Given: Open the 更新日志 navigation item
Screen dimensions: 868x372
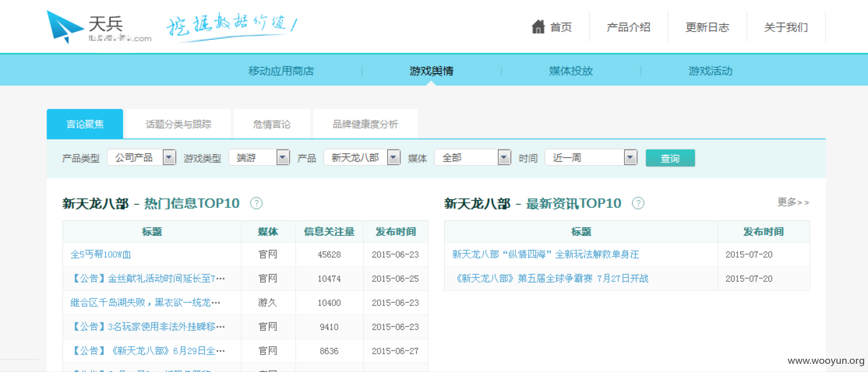Looking at the screenshot, I should tap(707, 27).
